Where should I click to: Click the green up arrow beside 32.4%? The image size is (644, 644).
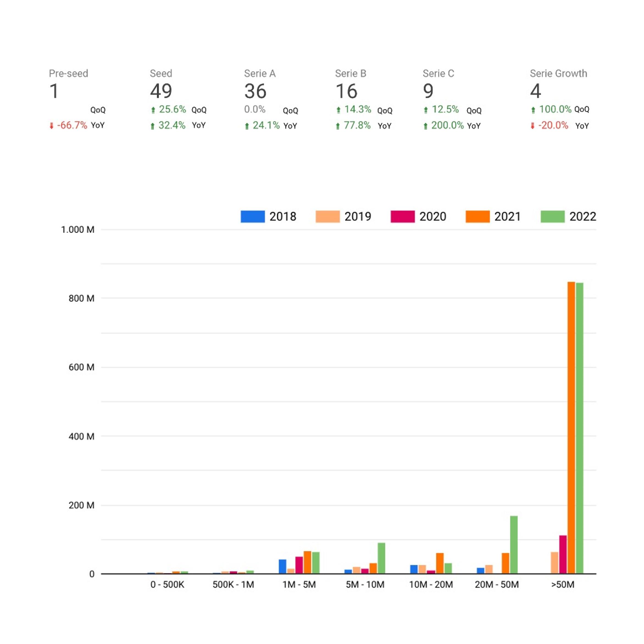[x=152, y=126]
